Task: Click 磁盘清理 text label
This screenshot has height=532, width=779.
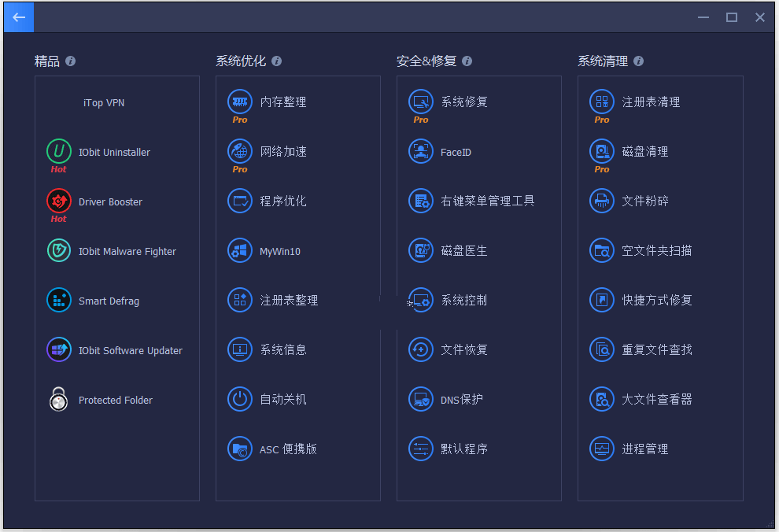Action: (x=645, y=152)
